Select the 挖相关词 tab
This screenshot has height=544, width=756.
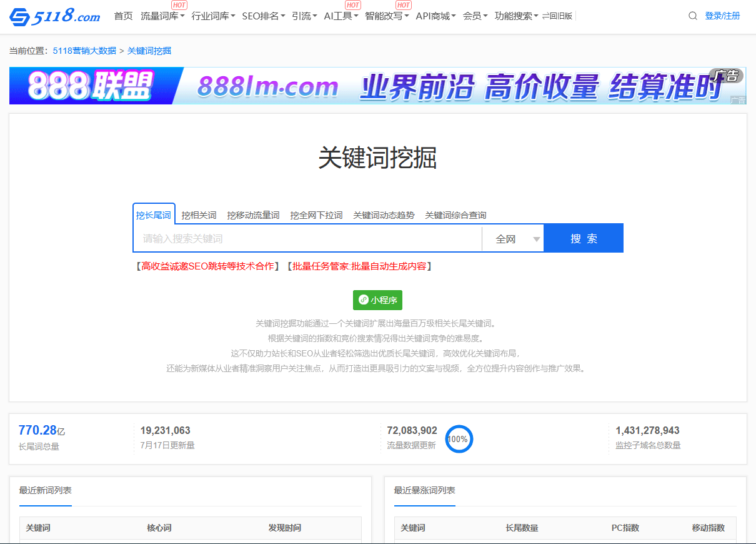[x=199, y=215]
